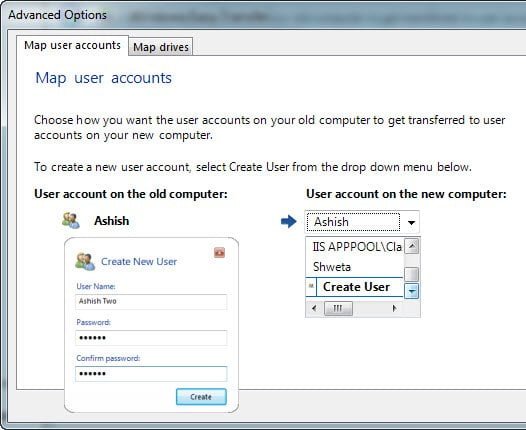526x430 pixels.
Task: Click the blue arrow mapping icon
Action: [x=288, y=221]
